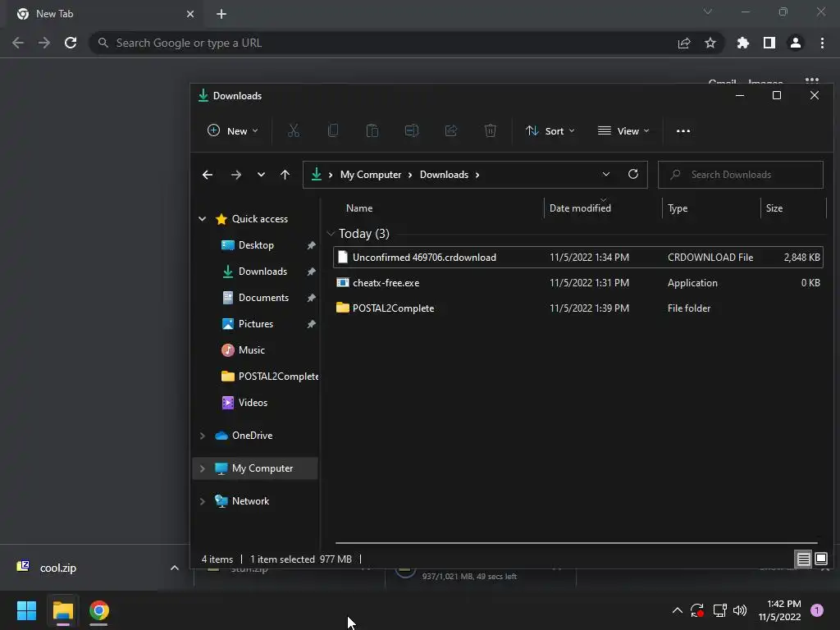This screenshot has height=630, width=840.
Task: Bookmark this tab with star icon
Action: 710,43
